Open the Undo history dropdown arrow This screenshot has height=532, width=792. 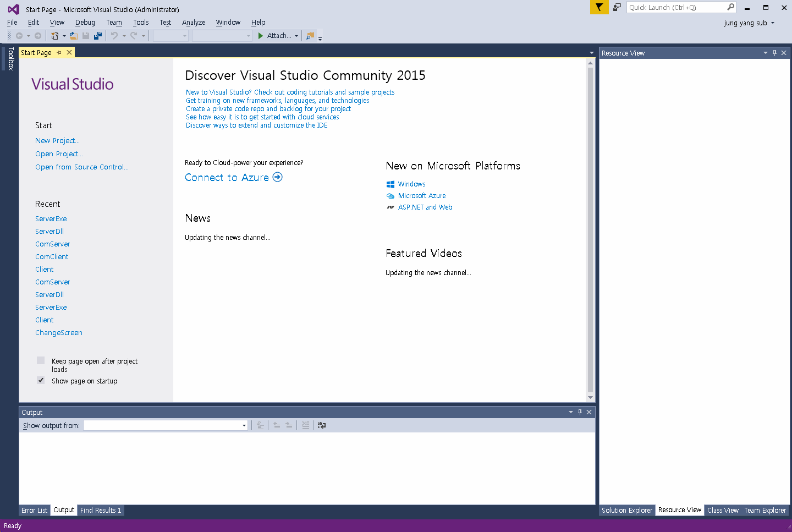[124, 36]
